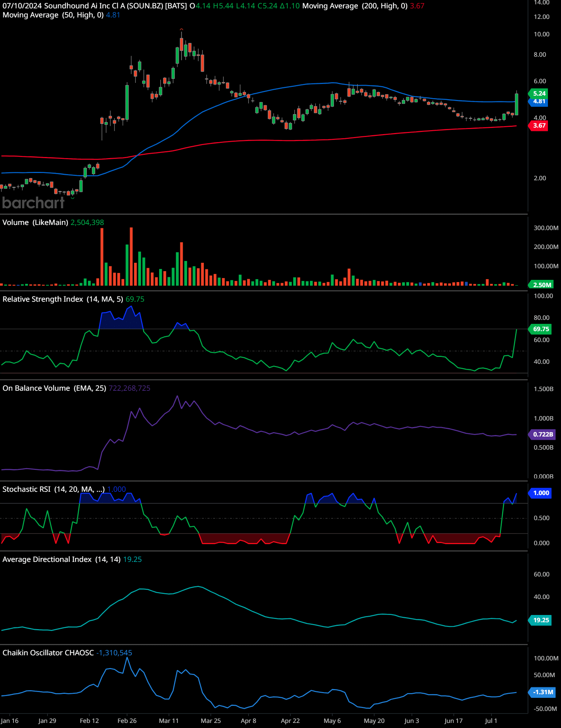Screen dimensions: 561x728
Task: Click the 100.00M Chaikin axis label
Action: click(546, 658)
